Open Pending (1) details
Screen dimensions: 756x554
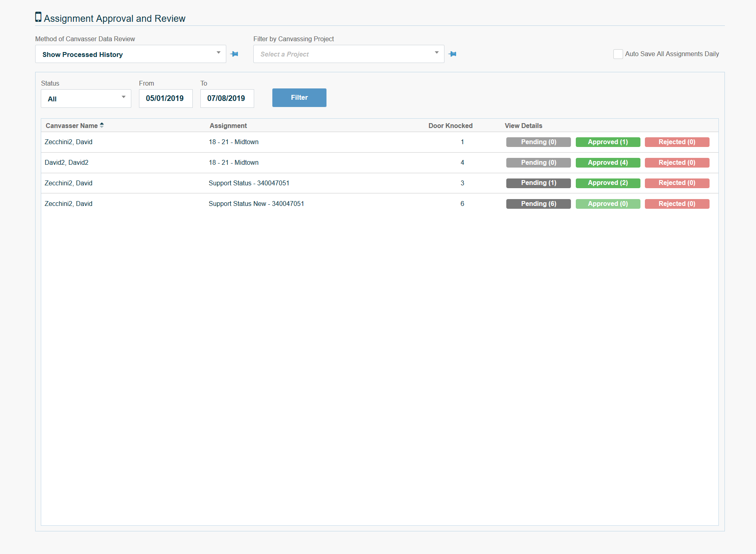539,183
